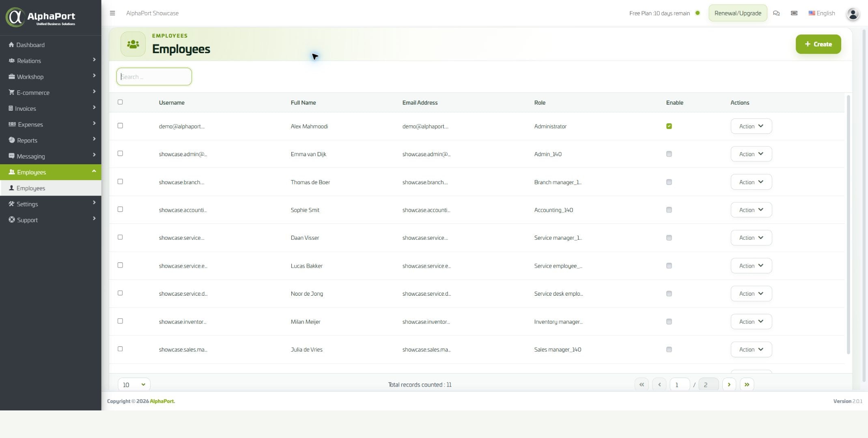Open the Action dropdown for Noor de Jong

(751, 294)
